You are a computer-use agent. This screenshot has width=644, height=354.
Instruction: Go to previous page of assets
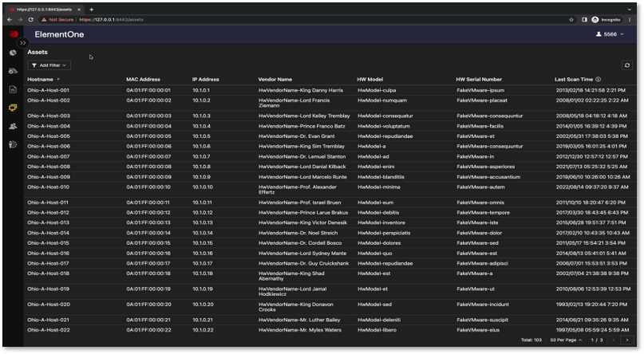tap(614, 340)
